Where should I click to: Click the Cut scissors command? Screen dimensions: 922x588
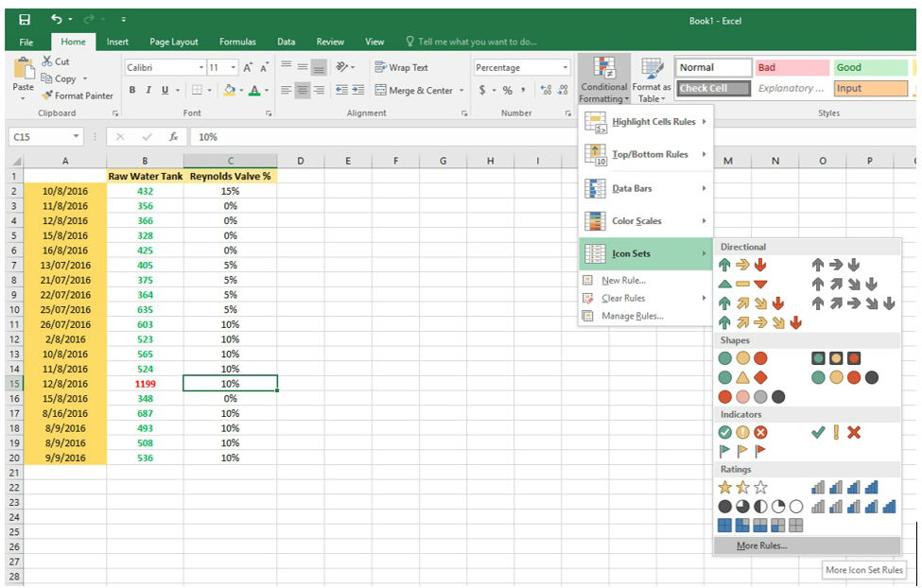tap(55, 61)
